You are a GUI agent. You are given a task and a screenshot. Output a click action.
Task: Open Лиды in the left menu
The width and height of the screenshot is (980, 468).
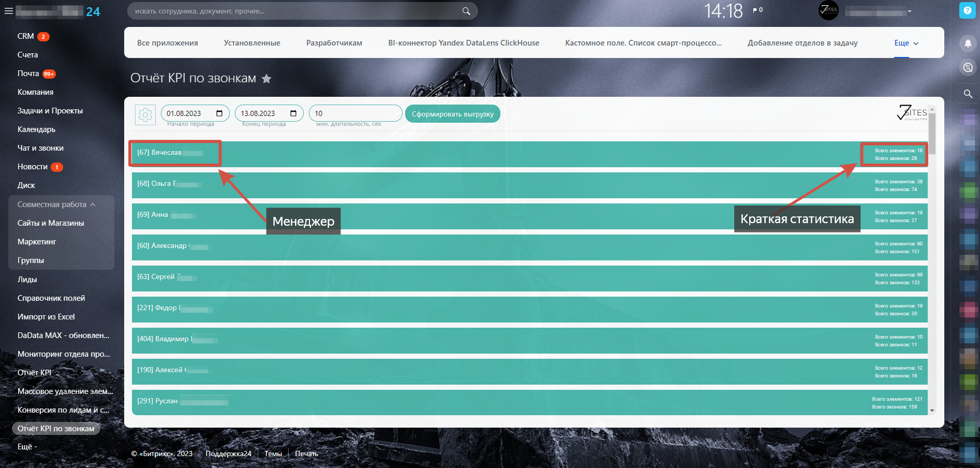pyautogui.click(x=27, y=280)
